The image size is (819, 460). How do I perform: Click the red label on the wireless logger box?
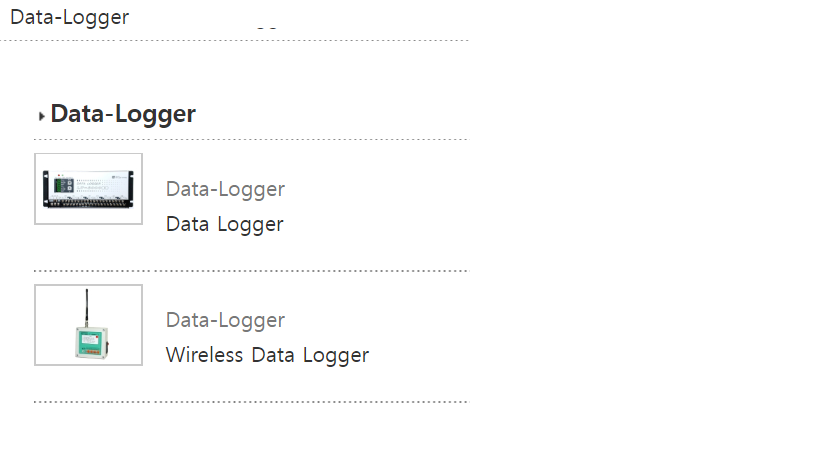pyautogui.click(x=91, y=351)
